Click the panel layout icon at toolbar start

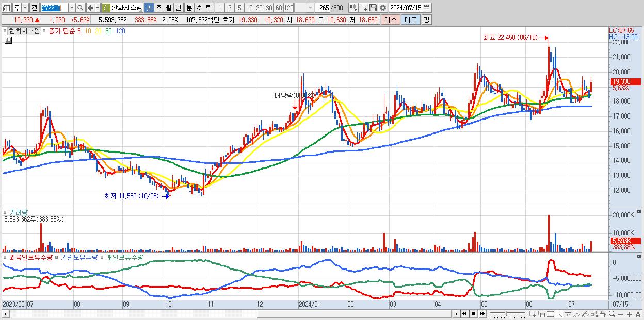(x=7, y=8)
